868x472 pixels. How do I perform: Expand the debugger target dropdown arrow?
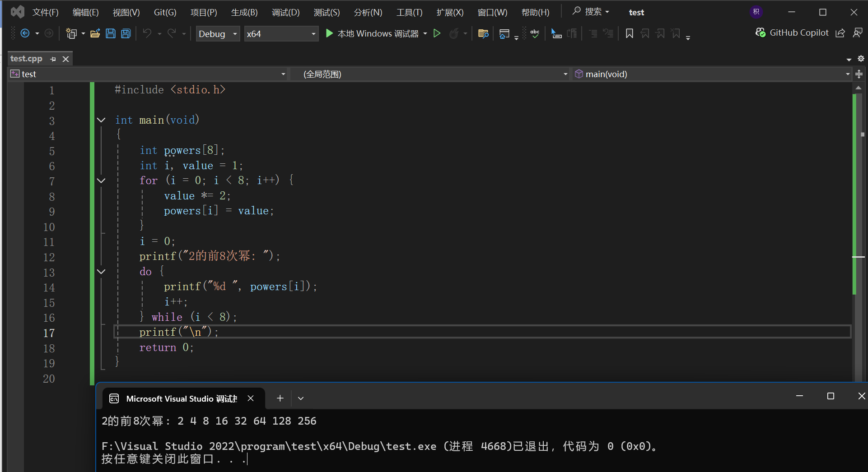pos(425,34)
